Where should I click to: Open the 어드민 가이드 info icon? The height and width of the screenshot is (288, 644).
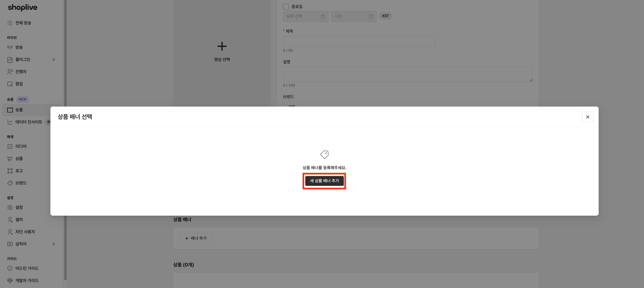(x=10, y=268)
